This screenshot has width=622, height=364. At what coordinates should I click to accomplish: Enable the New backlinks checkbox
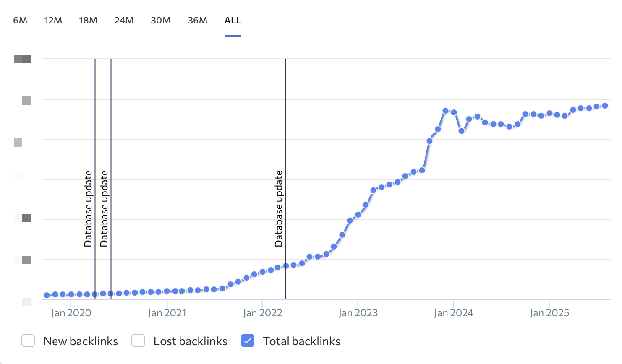click(28, 341)
